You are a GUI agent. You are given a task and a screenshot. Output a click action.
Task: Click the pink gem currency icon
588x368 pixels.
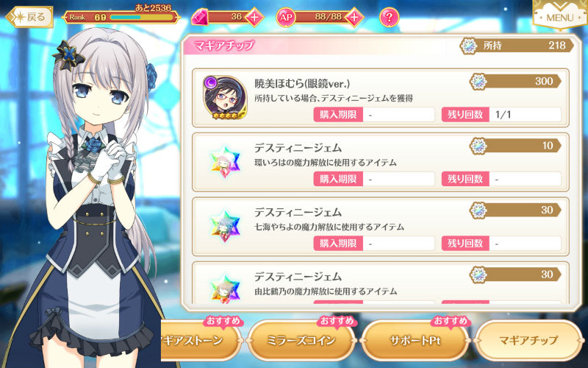click(x=199, y=17)
